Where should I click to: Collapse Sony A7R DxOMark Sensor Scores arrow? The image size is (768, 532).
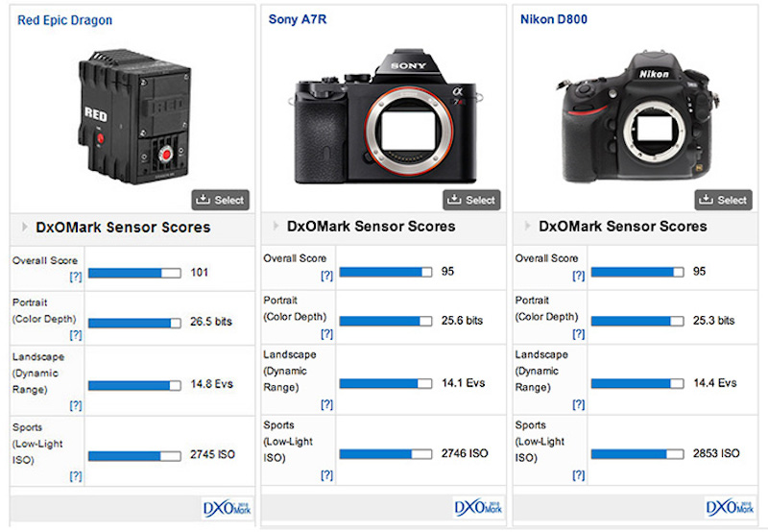[x=276, y=226]
